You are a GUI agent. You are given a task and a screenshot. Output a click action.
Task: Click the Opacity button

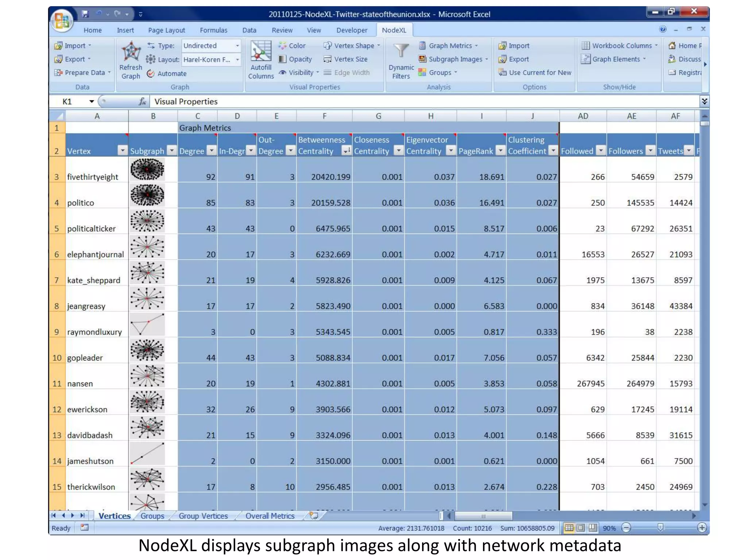coord(295,59)
